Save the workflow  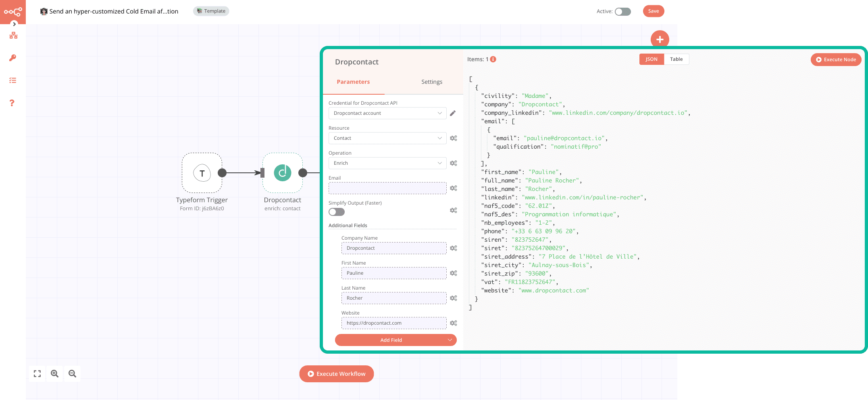coord(654,11)
